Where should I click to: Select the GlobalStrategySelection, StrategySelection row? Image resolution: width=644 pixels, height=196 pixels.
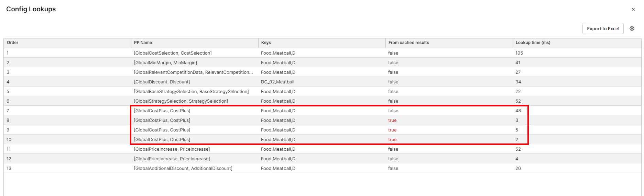[181, 101]
